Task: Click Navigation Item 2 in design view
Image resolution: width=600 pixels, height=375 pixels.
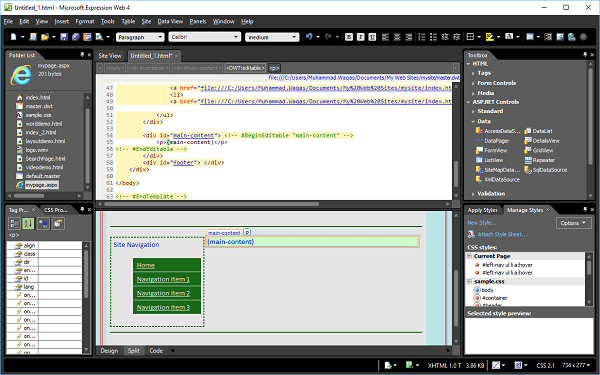Action: coord(163,293)
